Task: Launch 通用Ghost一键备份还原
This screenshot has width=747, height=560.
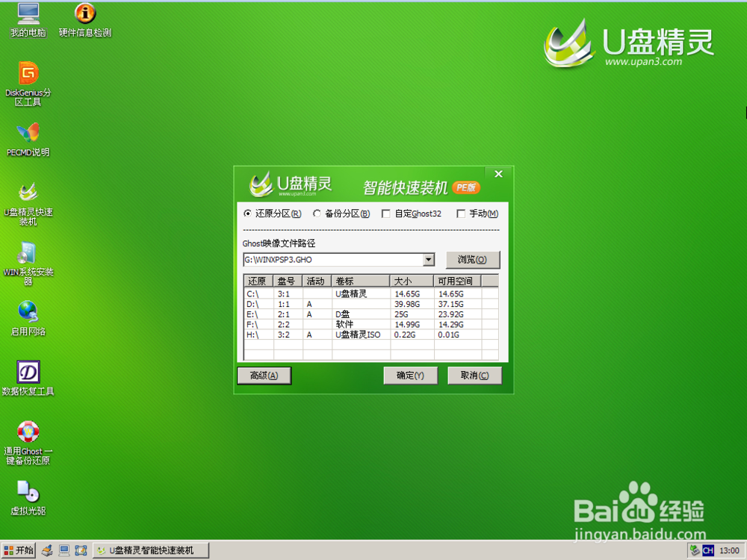Action: (x=28, y=441)
